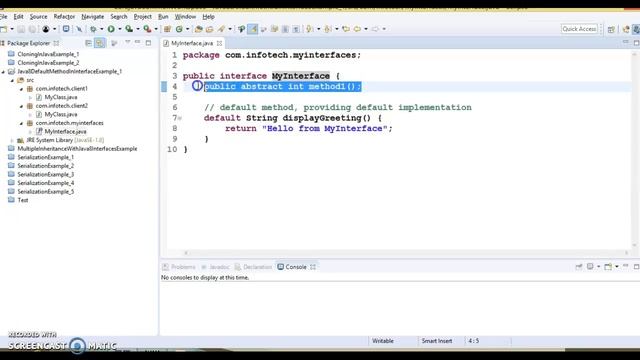Click the Coverage run toolbar icon
This screenshot has height=360, width=640.
(129, 29)
